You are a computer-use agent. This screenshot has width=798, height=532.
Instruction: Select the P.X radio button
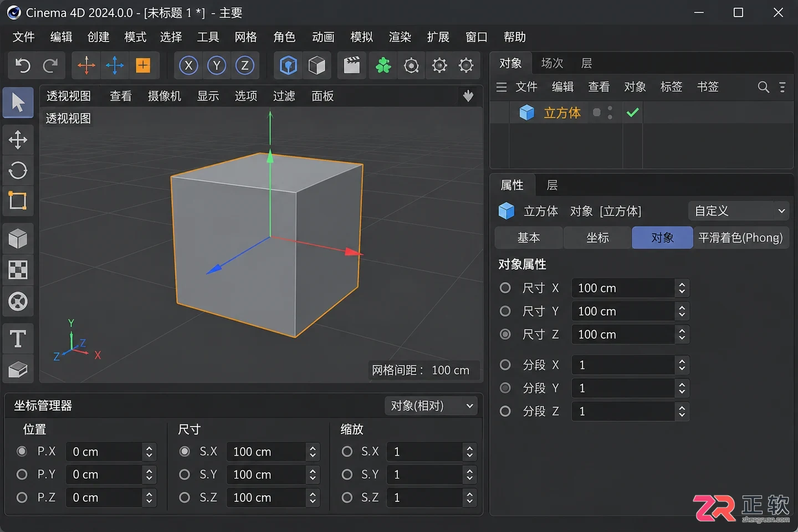click(22, 452)
